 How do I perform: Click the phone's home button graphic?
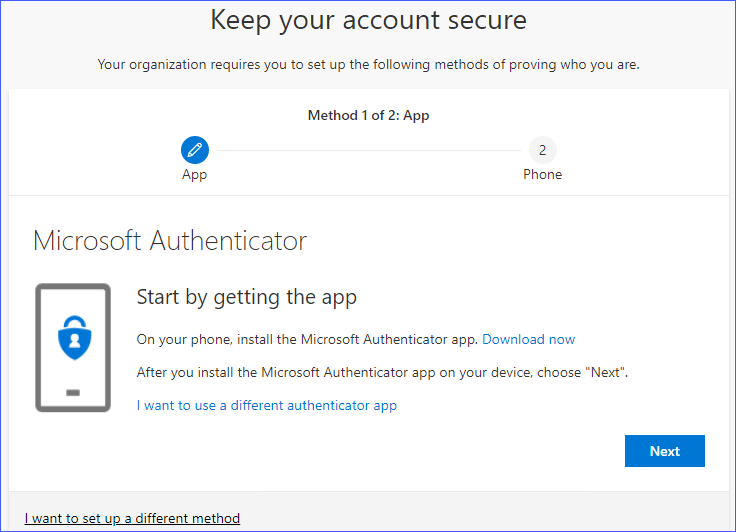(73, 392)
